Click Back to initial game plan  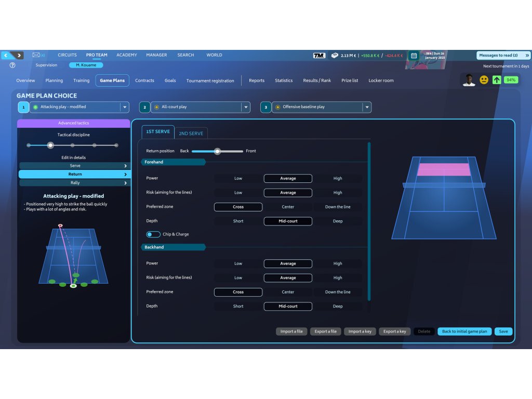(464, 331)
